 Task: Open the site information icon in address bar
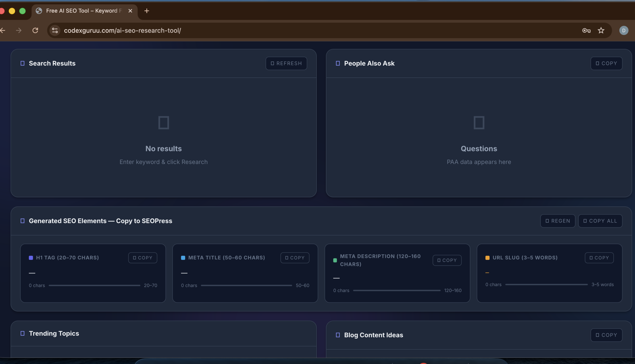[x=55, y=31]
